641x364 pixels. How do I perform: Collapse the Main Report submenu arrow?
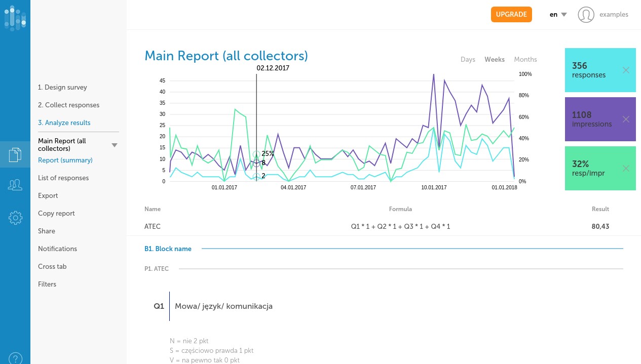[x=115, y=145]
